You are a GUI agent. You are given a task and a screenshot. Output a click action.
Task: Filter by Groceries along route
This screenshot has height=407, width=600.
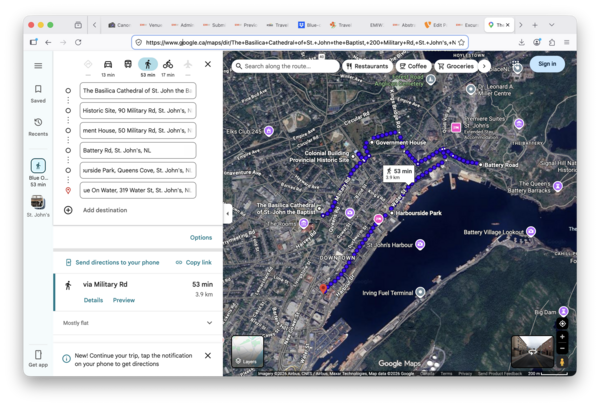click(x=456, y=66)
